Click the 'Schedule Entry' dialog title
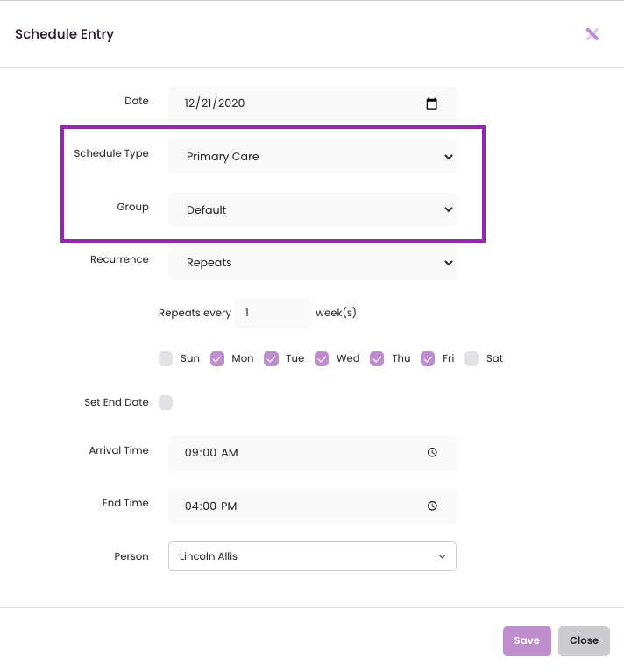 [64, 34]
